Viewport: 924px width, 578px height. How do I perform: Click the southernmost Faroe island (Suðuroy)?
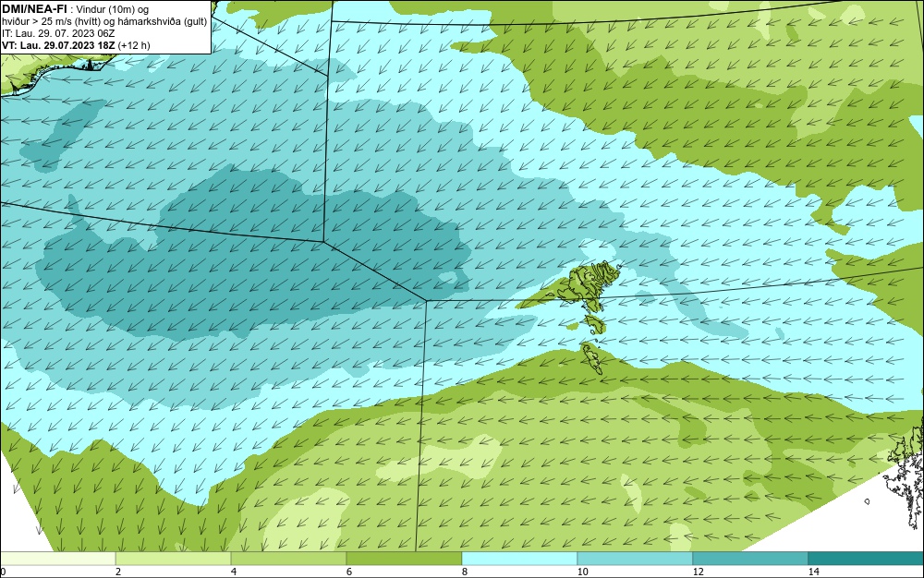pyautogui.click(x=591, y=359)
